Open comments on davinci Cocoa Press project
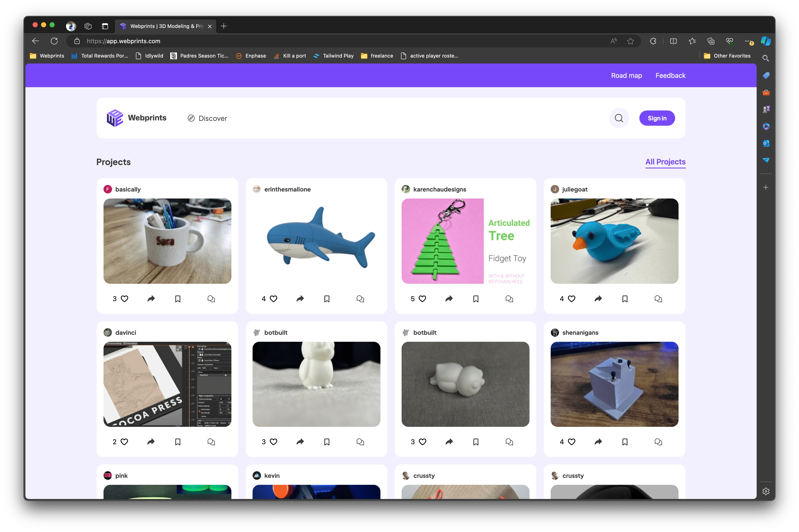Viewport: 799px width, 532px height. coord(211,442)
